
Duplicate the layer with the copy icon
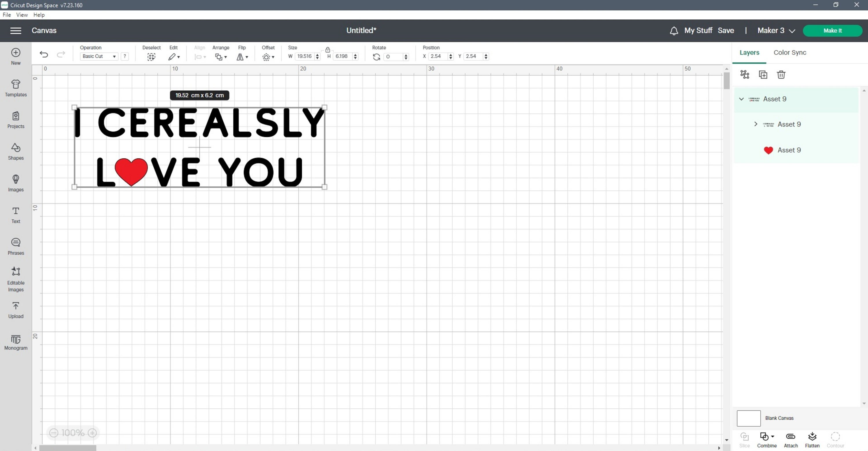pyautogui.click(x=763, y=74)
